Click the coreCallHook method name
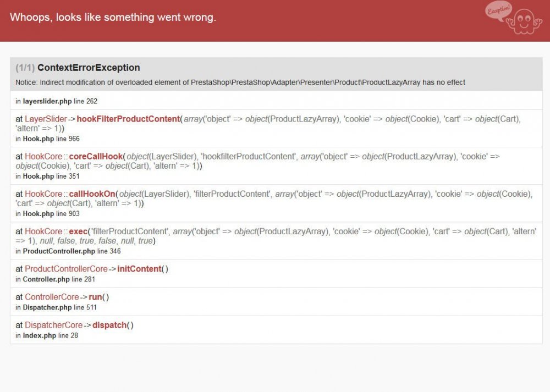Viewport: 550px width, 392px height. click(x=96, y=156)
